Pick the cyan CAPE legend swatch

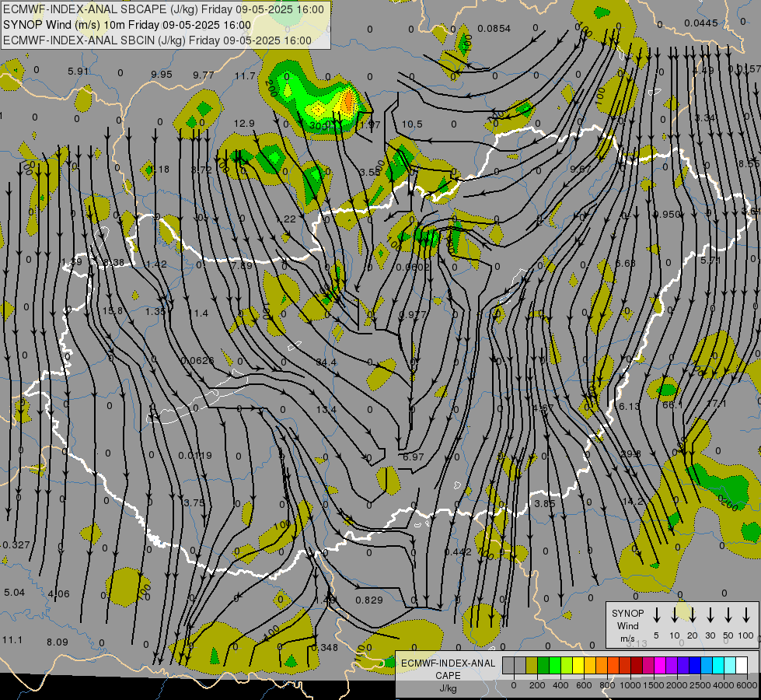[x=717, y=665]
